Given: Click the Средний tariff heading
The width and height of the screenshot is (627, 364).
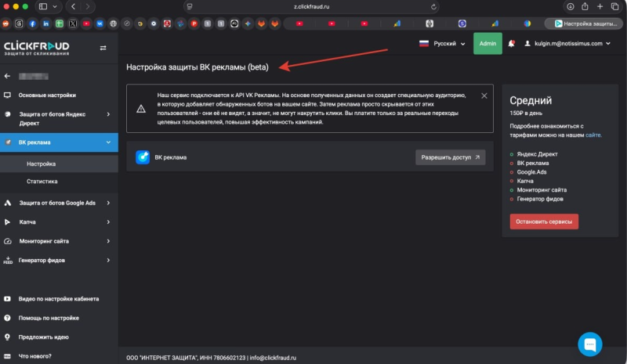Looking at the screenshot, I should (531, 100).
